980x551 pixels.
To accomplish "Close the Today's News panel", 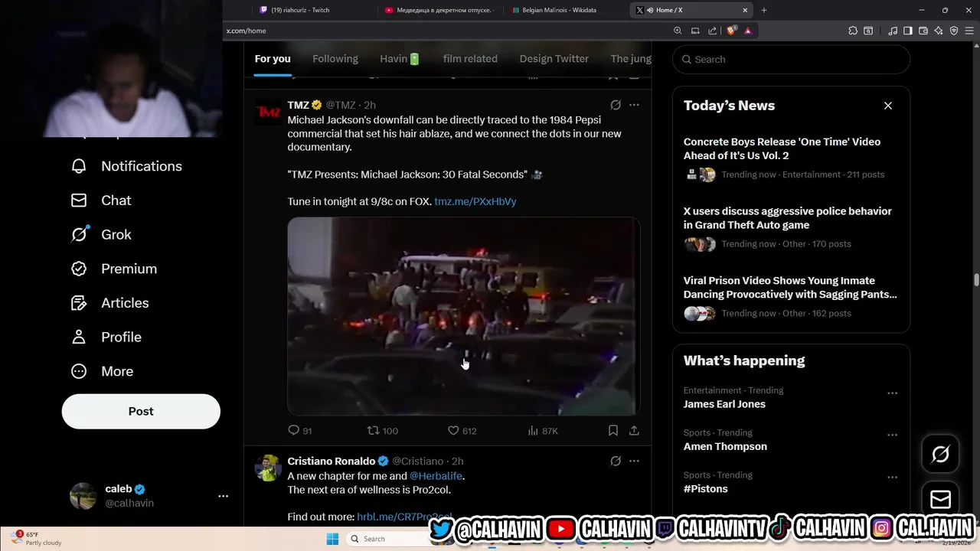I will (x=888, y=106).
